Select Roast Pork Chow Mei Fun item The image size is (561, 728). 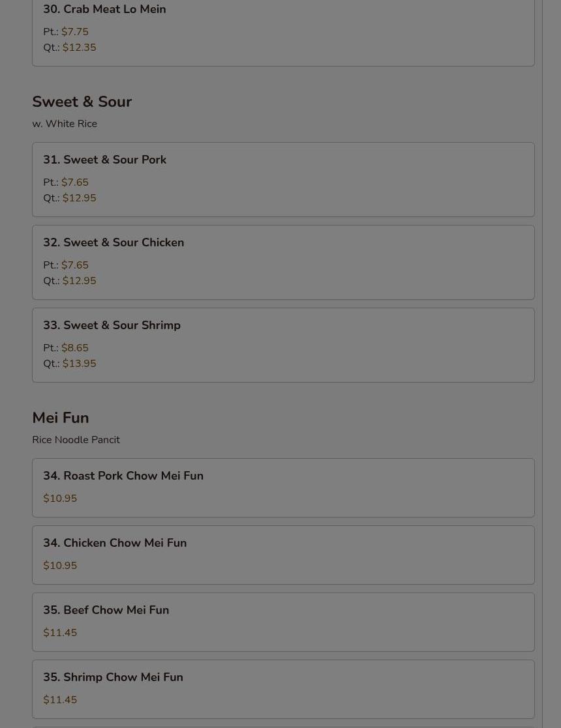point(283,488)
